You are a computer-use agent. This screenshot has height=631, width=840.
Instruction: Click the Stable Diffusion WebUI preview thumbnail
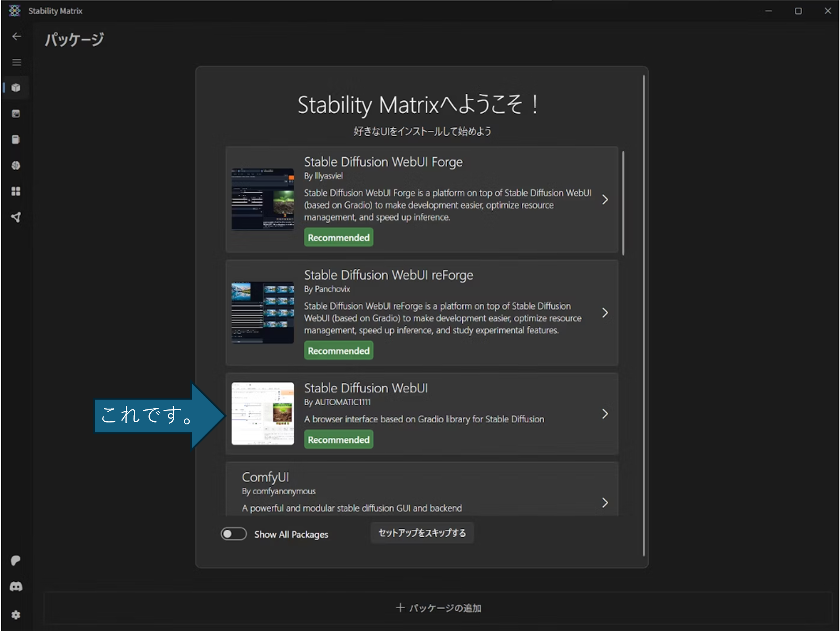[x=263, y=414]
